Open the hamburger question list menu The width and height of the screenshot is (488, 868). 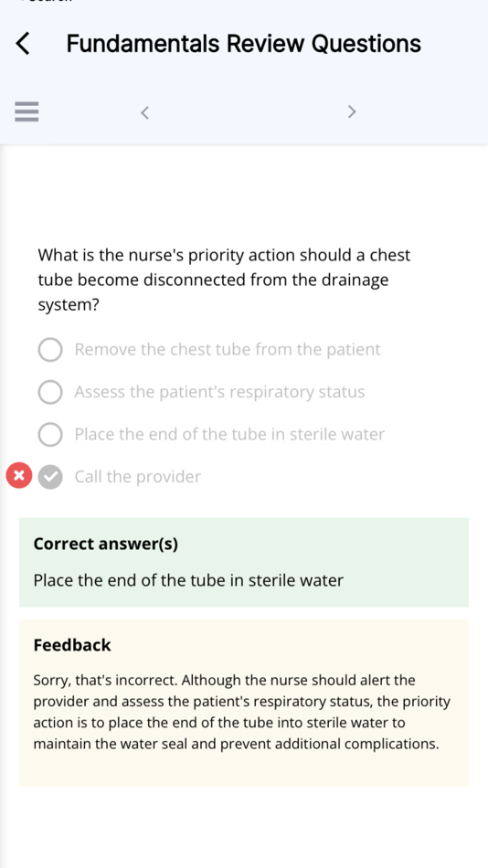(x=27, y=111)
